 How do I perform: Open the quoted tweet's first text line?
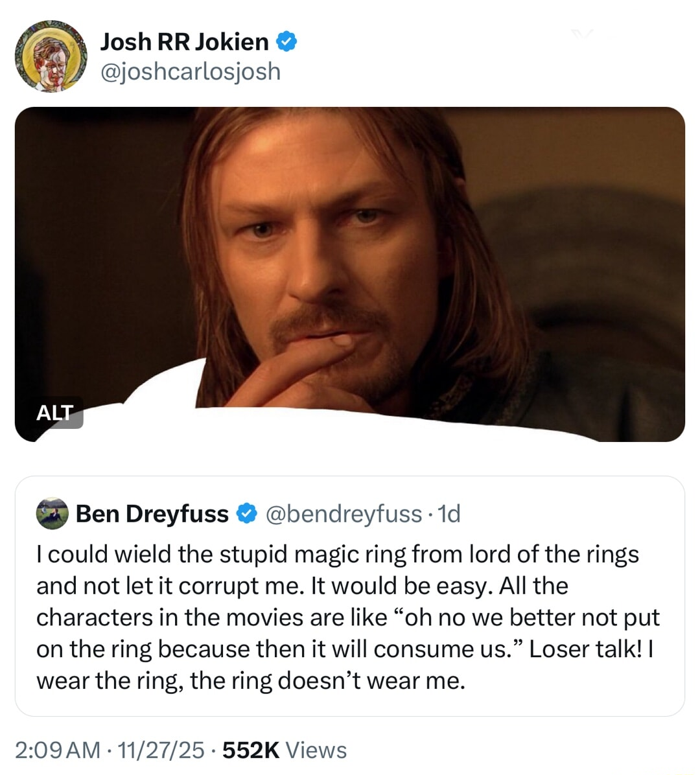pos(338,555)
